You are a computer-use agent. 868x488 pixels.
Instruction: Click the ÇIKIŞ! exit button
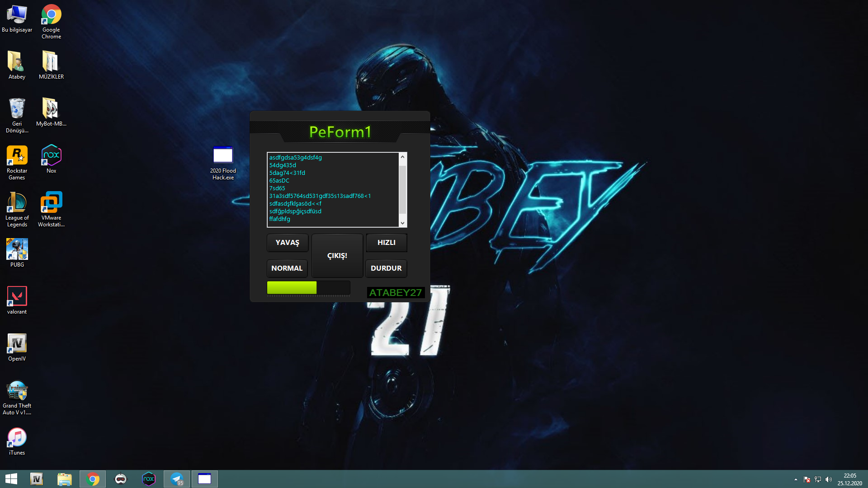click(337, 256)
